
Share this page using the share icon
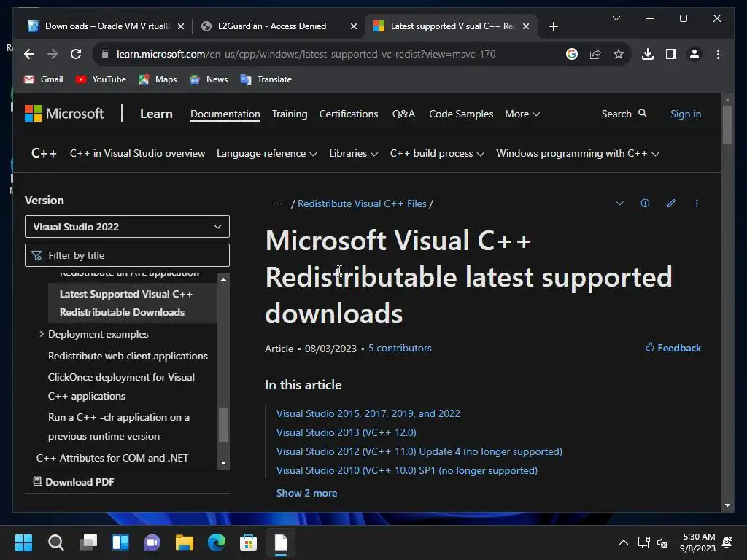(x=595, y=54)
